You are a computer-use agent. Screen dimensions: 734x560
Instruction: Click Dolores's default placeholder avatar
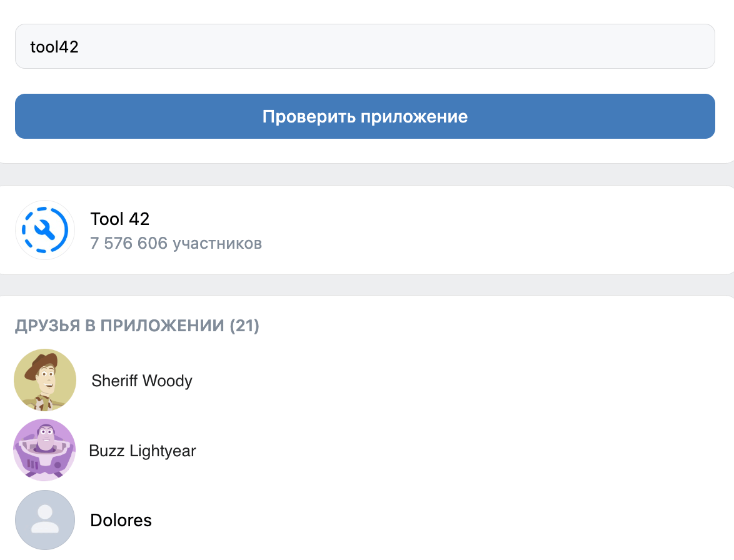[45, 520]
